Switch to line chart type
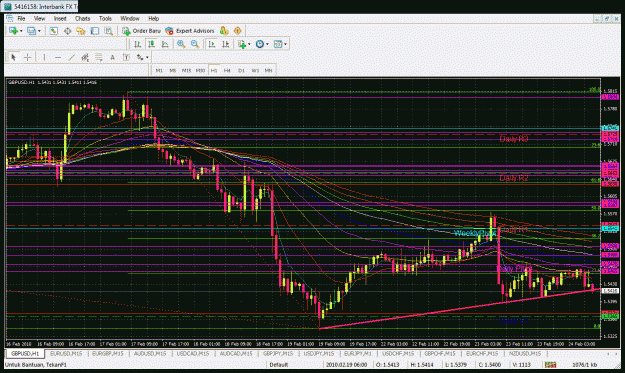 [165, 44]
